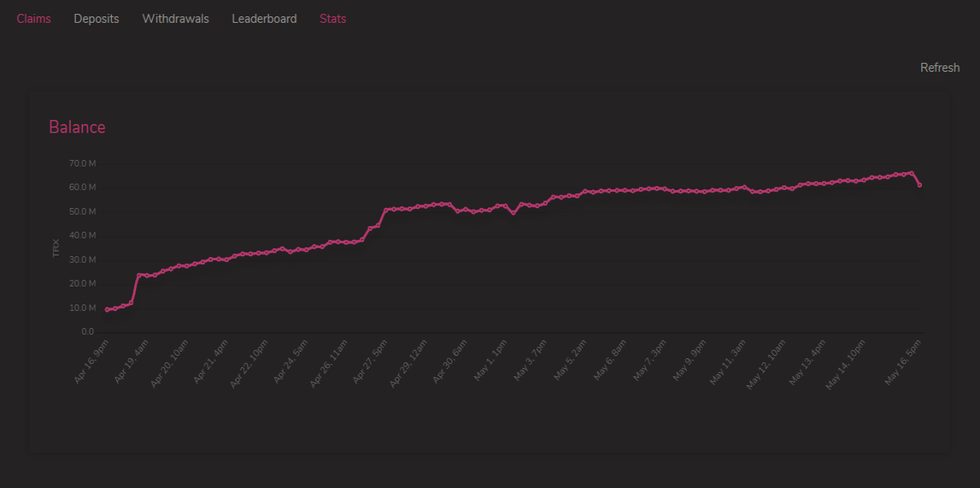Select the last data point on the balance line
The width and height of the screenshot is (980, 488).
920,185
